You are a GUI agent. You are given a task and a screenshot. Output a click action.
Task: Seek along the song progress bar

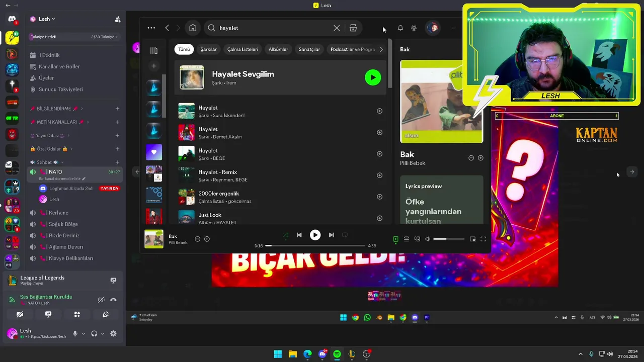315,246
